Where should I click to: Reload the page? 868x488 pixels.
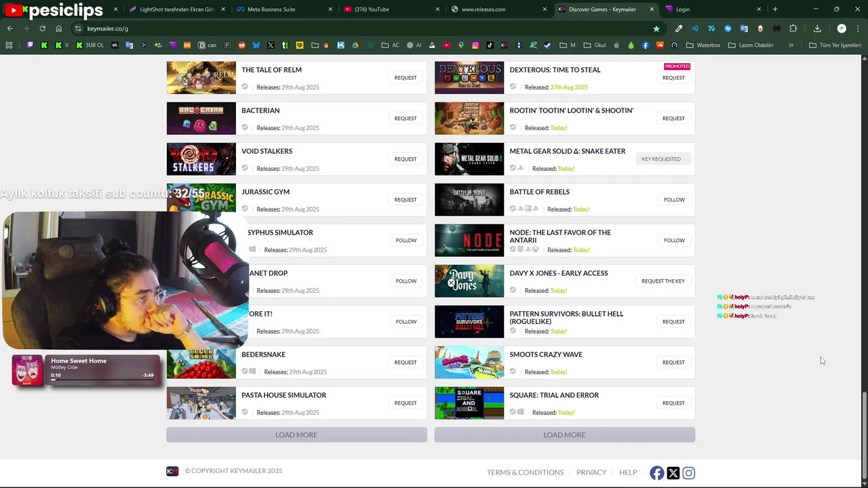[x=42, y=28]
